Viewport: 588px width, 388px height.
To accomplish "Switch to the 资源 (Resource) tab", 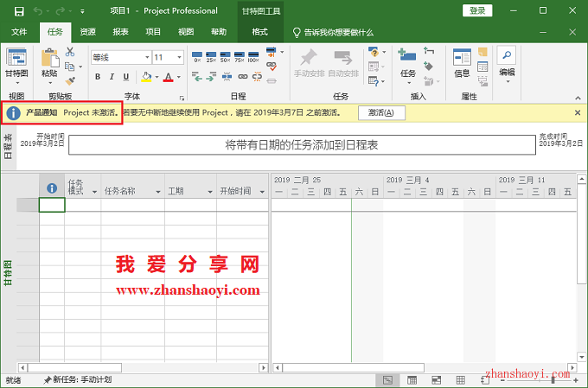I will click(x=87, y=32).
